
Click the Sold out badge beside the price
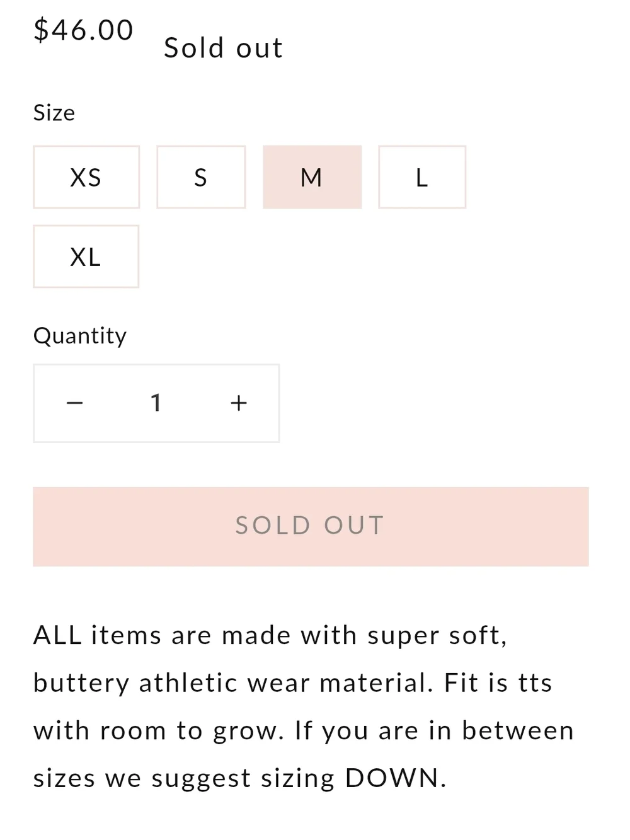pos(224,48)
